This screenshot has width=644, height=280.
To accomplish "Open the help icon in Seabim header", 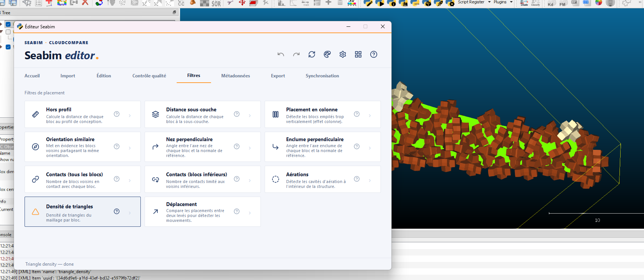I will point(374,54).
